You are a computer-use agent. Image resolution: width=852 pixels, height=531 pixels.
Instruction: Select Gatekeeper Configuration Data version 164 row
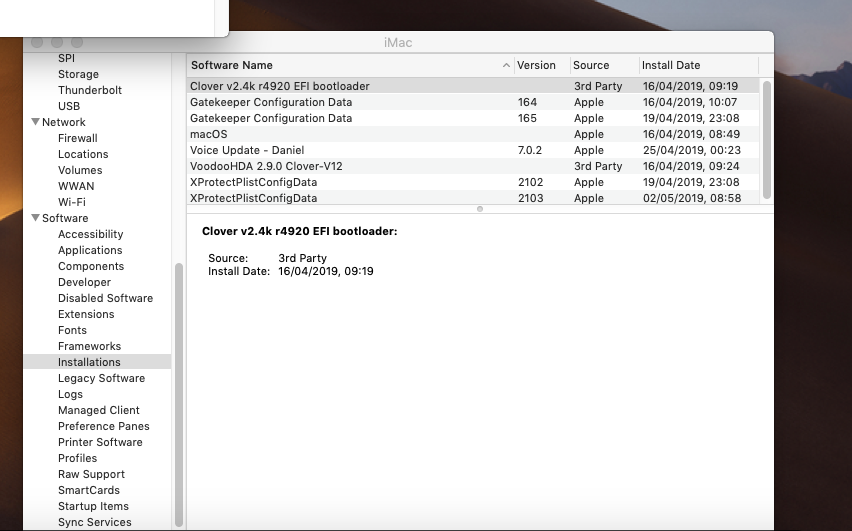point(473,102)
